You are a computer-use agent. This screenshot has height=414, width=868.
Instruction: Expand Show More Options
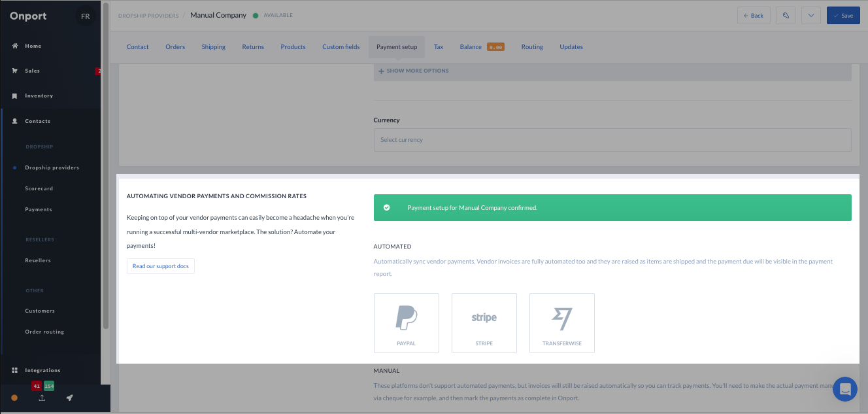click(x=414, y=71)
